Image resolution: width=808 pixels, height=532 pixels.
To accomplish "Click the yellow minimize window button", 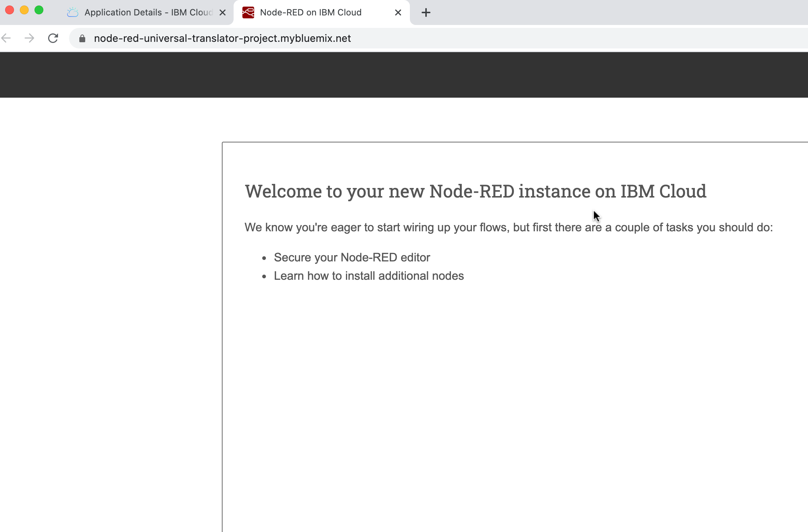I will (x=24, y=10).
